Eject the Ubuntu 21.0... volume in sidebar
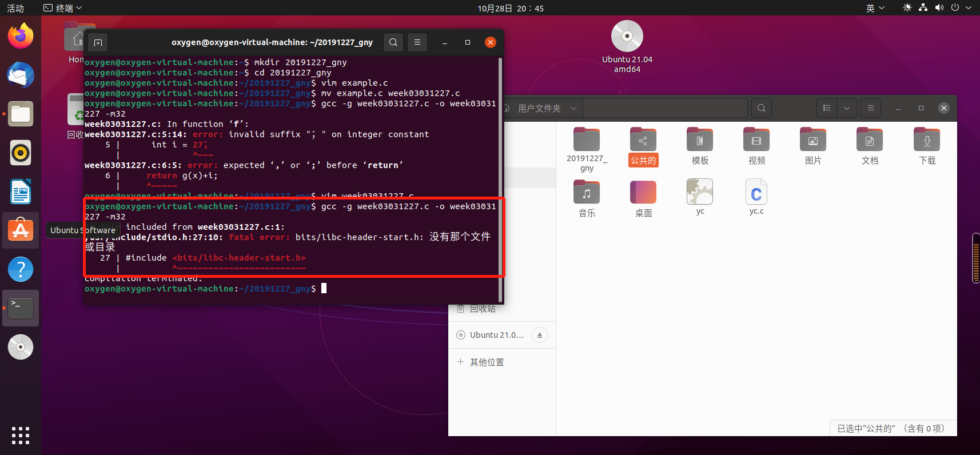The width and height of the screenshot is (980, 455). (x=540, y=335)
